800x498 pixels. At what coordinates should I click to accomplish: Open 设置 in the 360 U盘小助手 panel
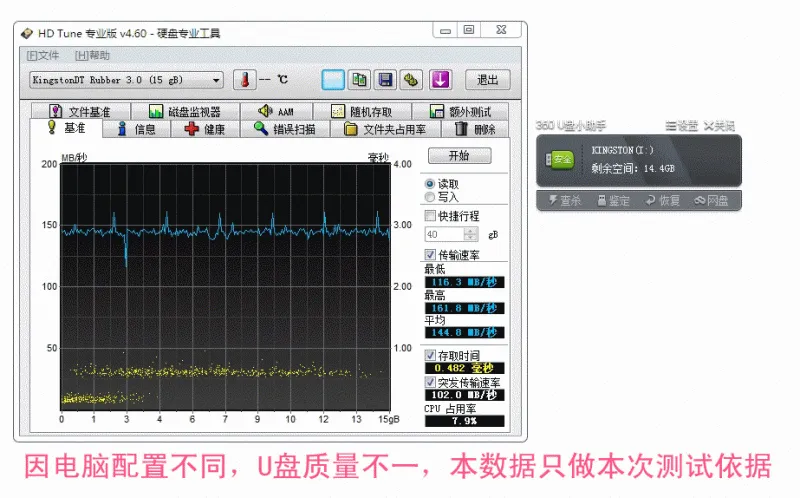(682, 126)
